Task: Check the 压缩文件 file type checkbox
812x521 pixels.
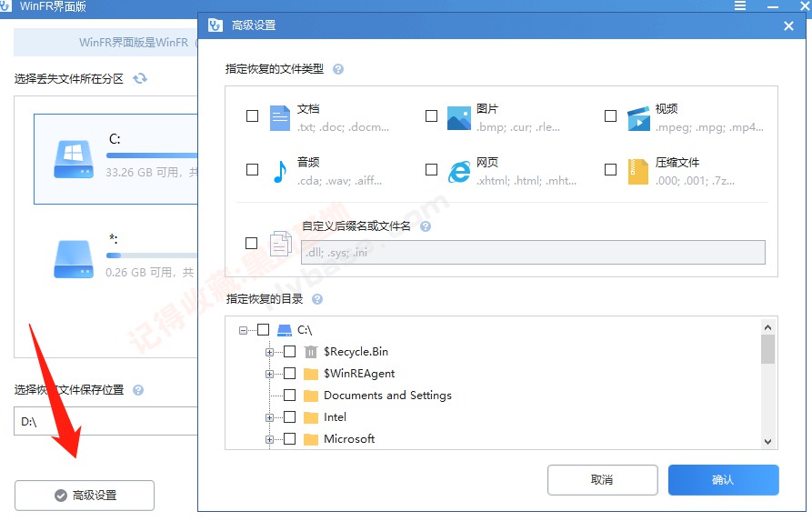Action: [x=610, y=169]
